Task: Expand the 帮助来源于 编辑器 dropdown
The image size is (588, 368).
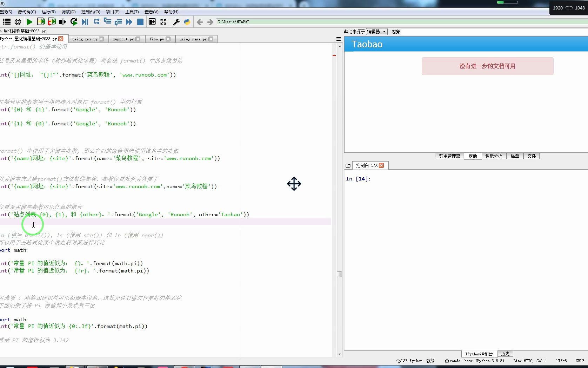Action: [x=376, y=32]
